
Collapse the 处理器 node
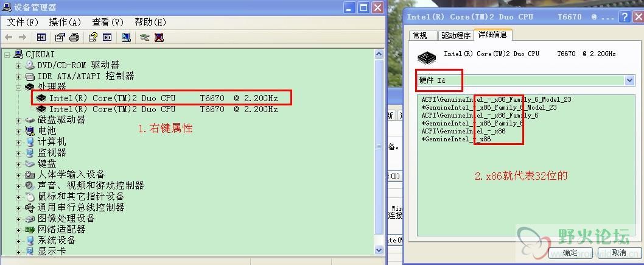[18, 87]
